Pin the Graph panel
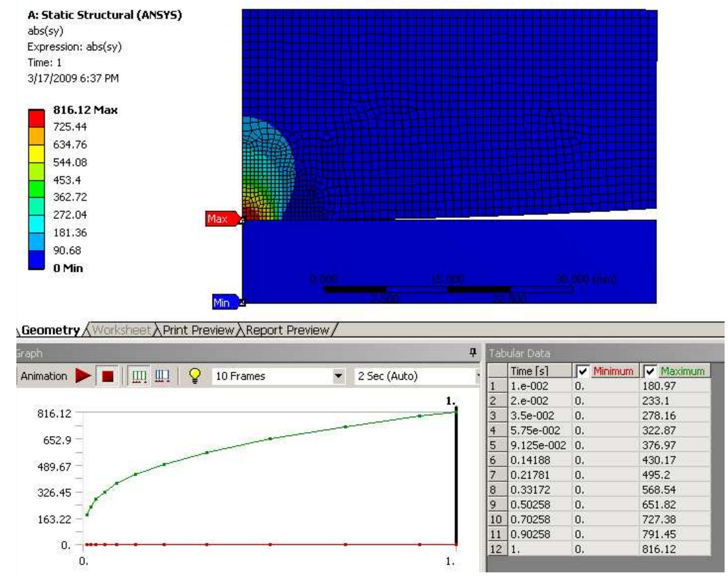This screenshot has width=728, height=585. [473, 352]
